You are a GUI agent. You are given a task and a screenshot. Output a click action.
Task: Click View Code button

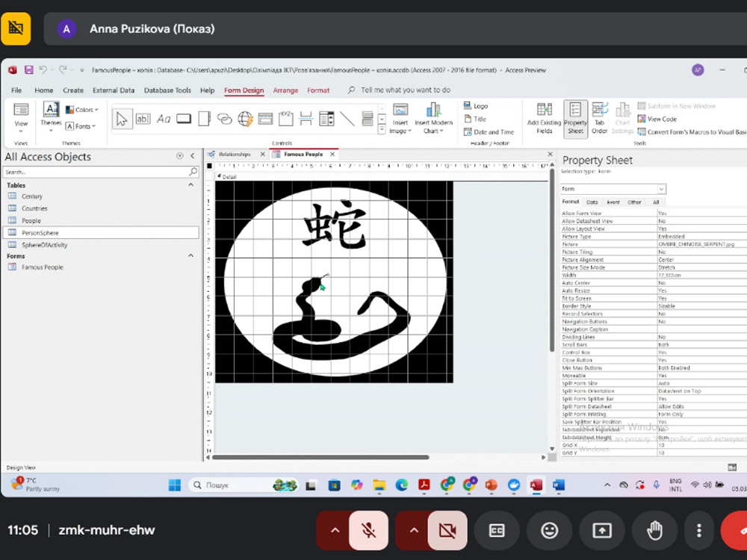click(657, 119)
